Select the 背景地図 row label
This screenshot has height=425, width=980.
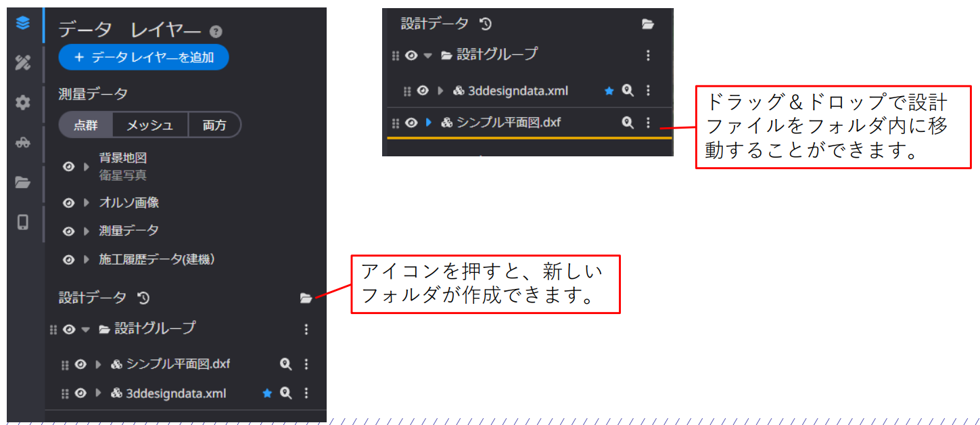coord(123,158)
